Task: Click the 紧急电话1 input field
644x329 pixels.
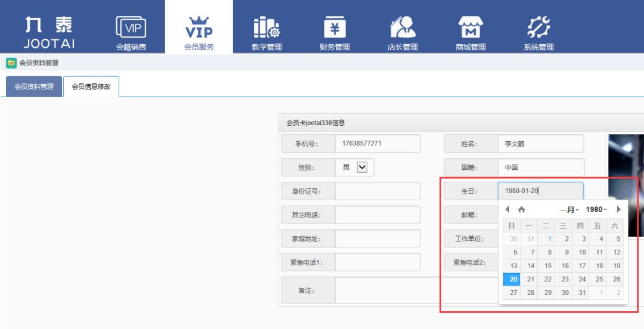Action: click(x=377, y=262)
